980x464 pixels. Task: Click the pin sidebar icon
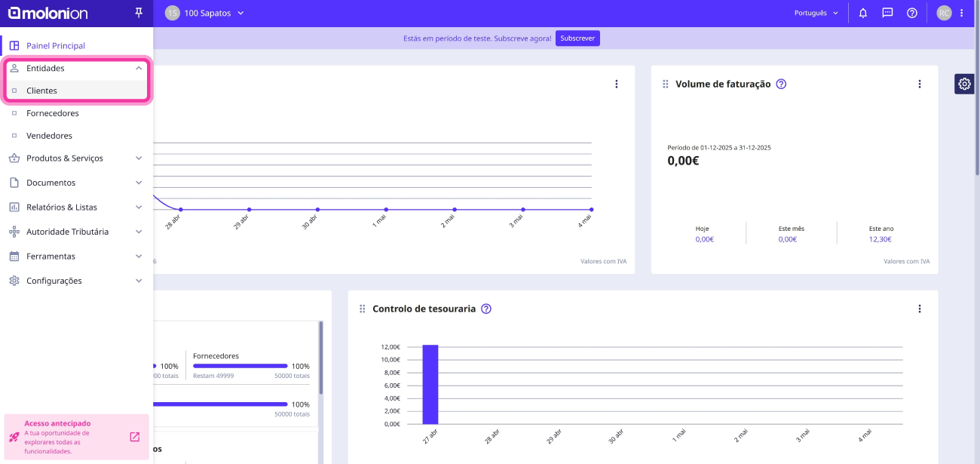pyautogui.click(x=138, y=13)
